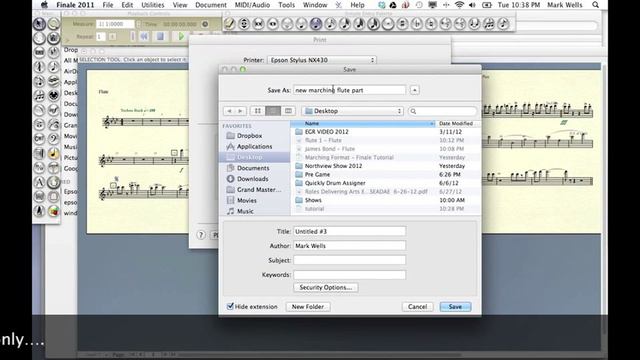The image size is (640, 360).
Task: Open the MIDI/Audio menu
Action: 252,5
